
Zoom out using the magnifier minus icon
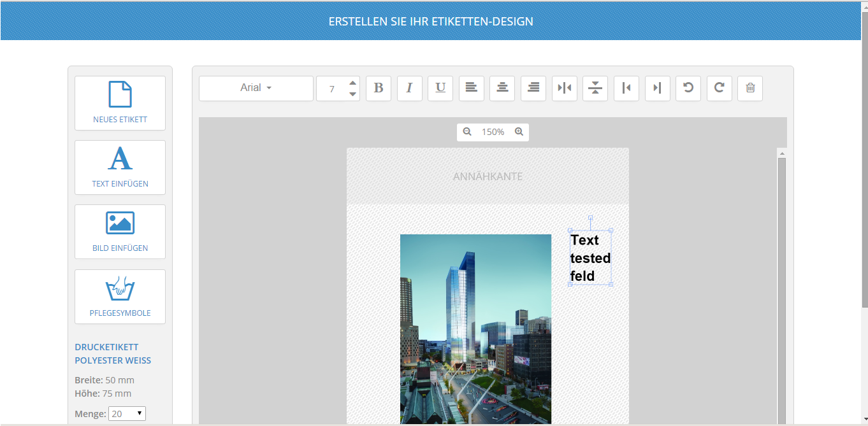click(x=467, y=132)
